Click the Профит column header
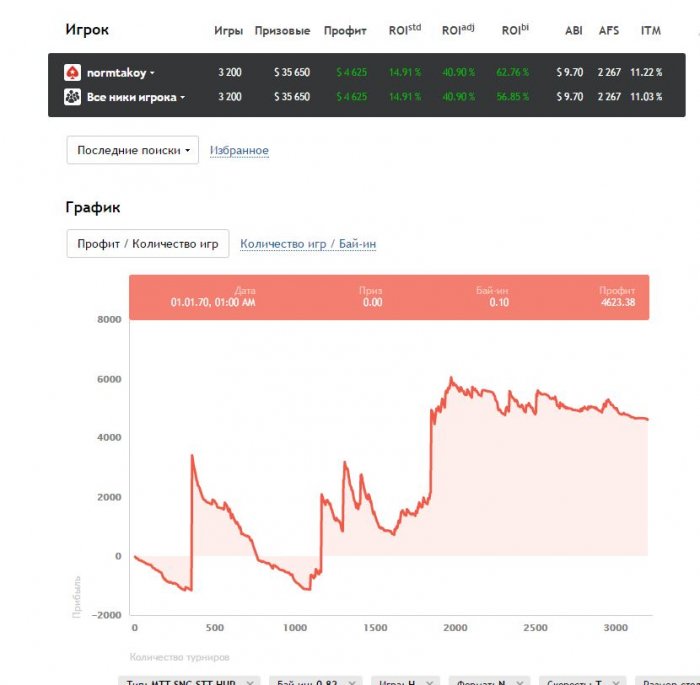700x685 pixels. pyautogui.click(x=345, y=31)
